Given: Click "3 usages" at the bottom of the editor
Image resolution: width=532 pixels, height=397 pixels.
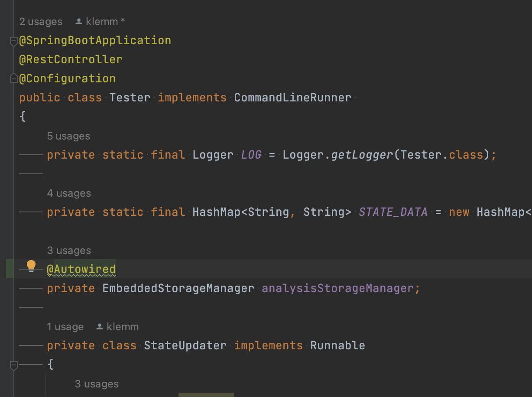Looking at the screenshot, I should point(96,384).
